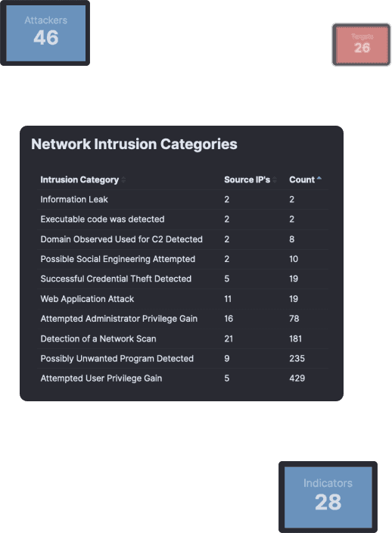
Task: Sort by Intrusion Category column header
Action: click(79, 180)
